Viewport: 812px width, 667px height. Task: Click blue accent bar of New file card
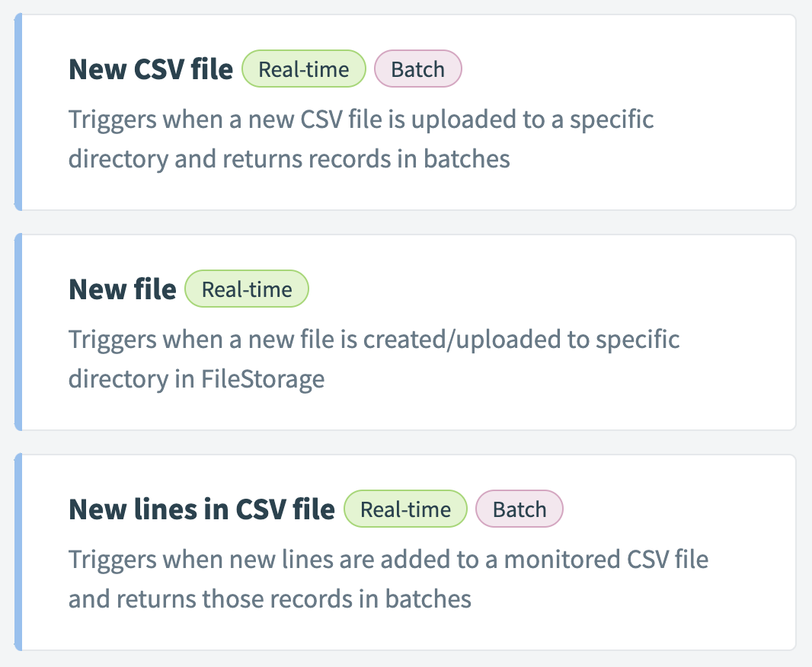(x=18, y=332)
